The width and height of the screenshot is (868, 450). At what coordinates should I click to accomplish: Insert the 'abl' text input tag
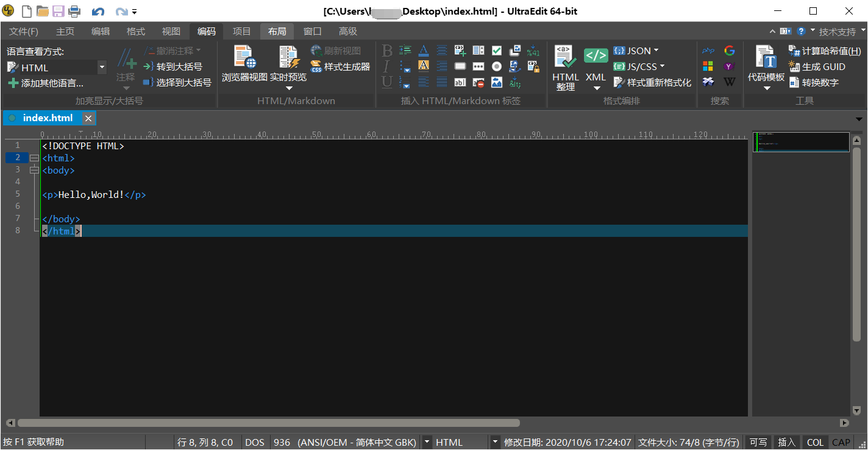460,82
